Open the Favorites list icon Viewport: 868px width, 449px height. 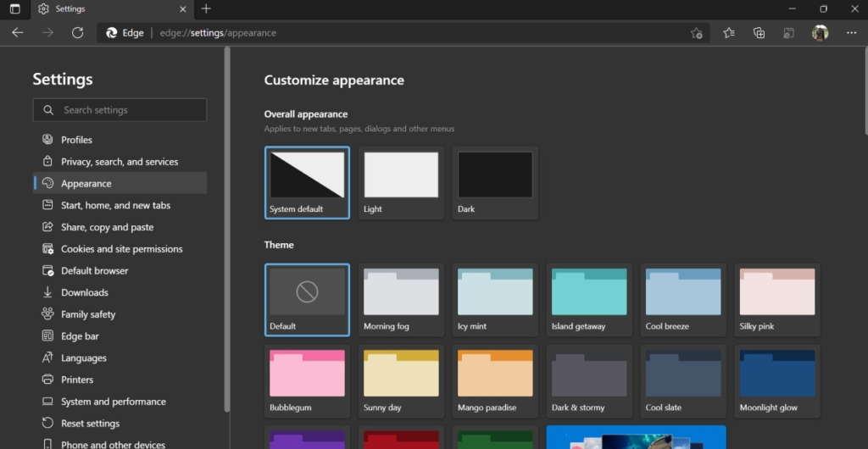[729, 33]
